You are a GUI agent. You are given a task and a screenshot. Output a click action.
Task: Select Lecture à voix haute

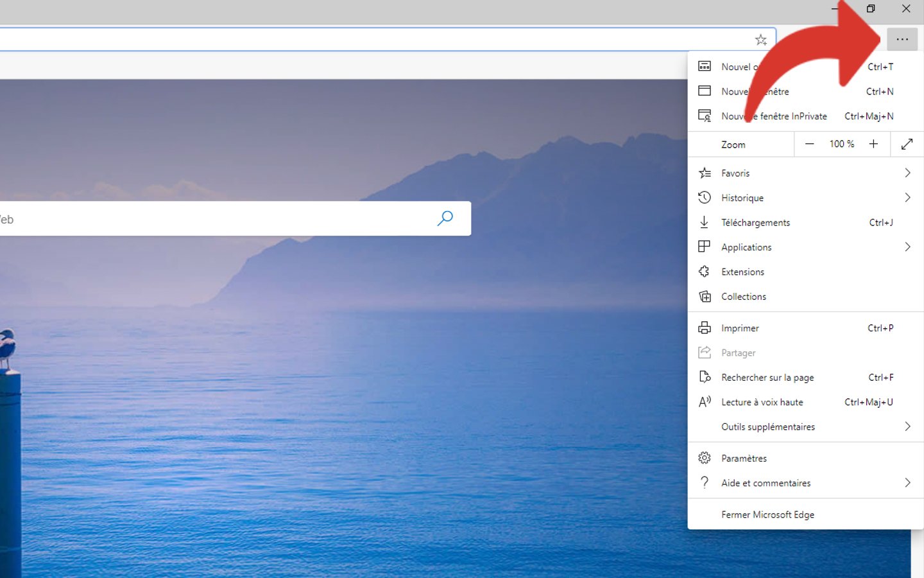(x=762, y=402)
